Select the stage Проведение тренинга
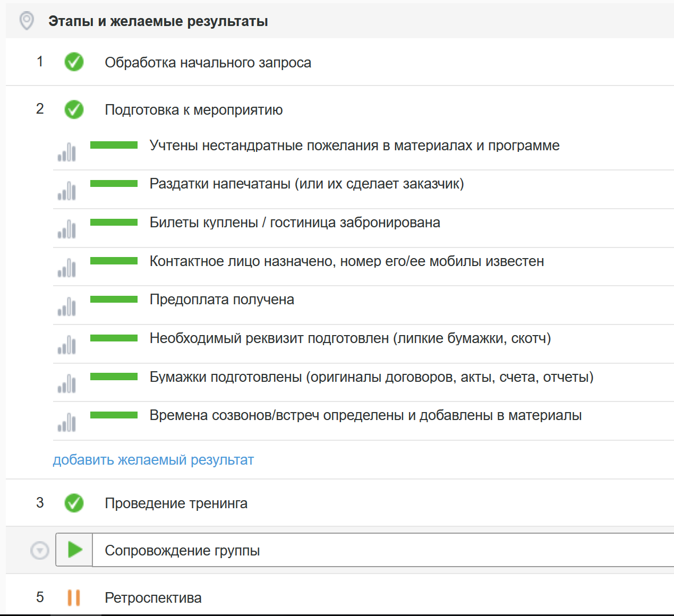Screen dimensions: 674x616 (x=176, y=503)
